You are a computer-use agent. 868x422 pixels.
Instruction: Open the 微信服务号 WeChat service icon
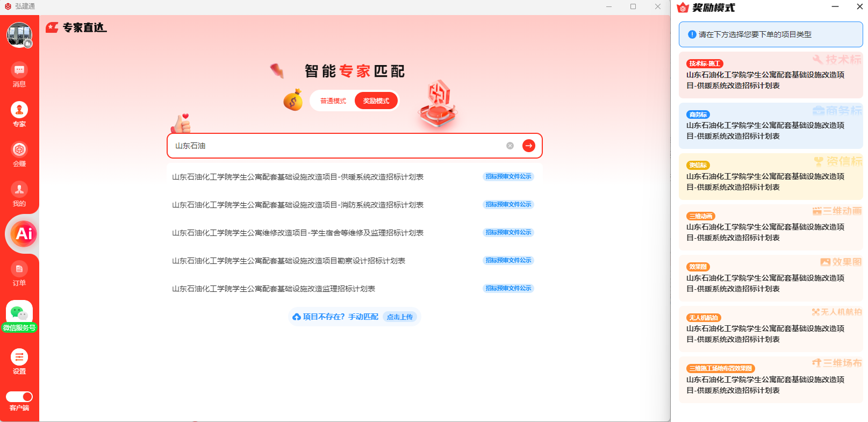pos(19,317)
